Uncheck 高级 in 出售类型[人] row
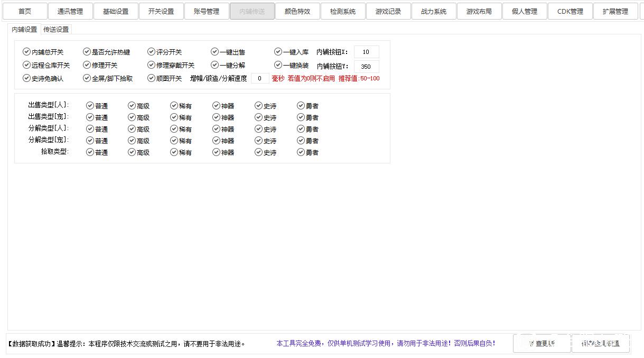The height and width of the screenshot is (358, 644). (x=139, y=106)
